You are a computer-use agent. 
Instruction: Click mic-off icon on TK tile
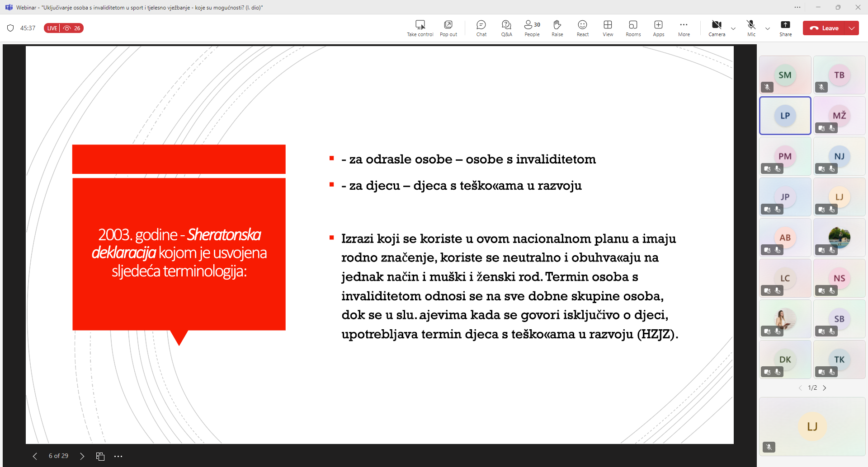point(832,372)
